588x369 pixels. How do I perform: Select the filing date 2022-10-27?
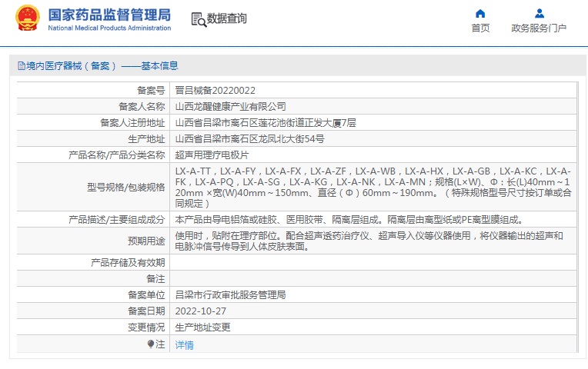coord(200,311)
